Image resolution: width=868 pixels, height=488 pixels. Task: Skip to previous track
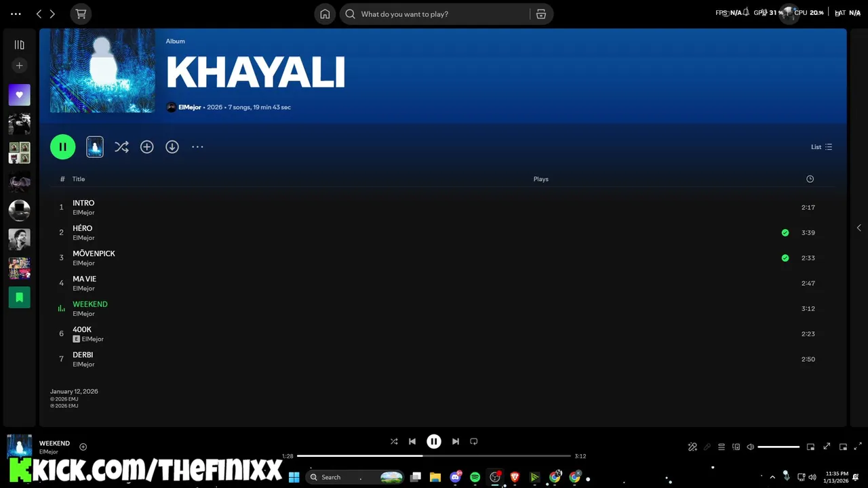point(412,441)
